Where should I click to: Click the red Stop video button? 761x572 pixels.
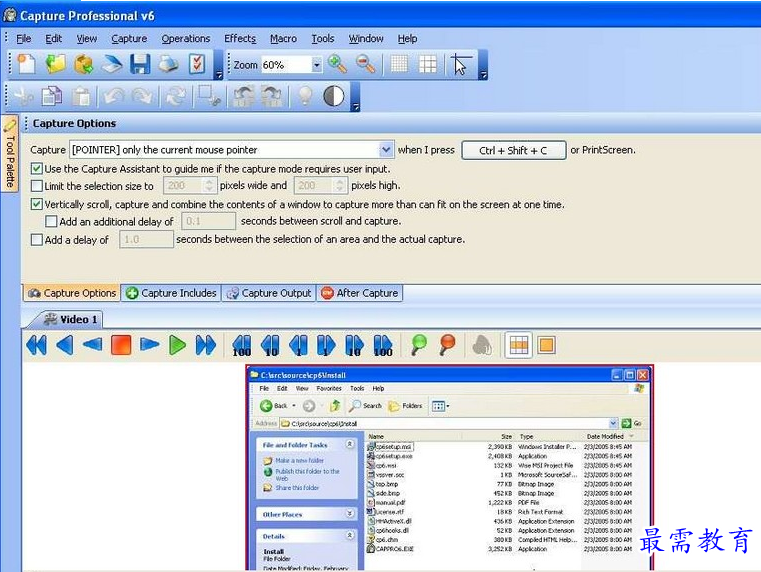[x=121, y=345]
